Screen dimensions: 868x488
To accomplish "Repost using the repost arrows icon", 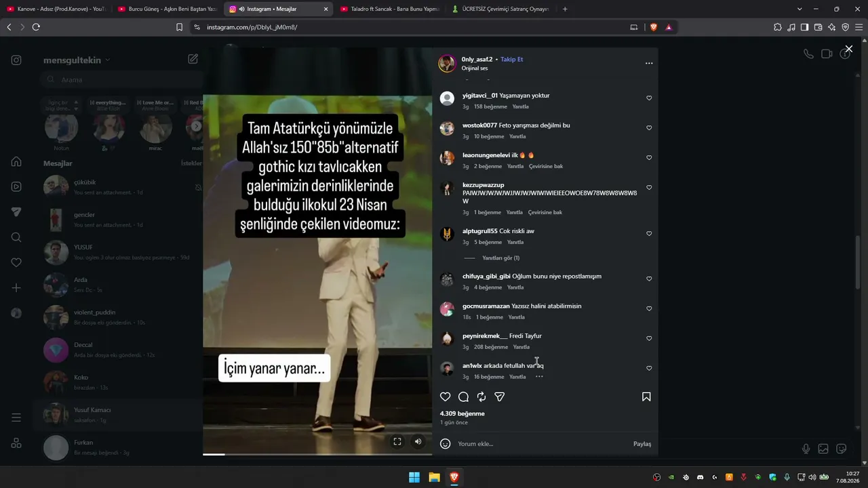I will (481, 396).
